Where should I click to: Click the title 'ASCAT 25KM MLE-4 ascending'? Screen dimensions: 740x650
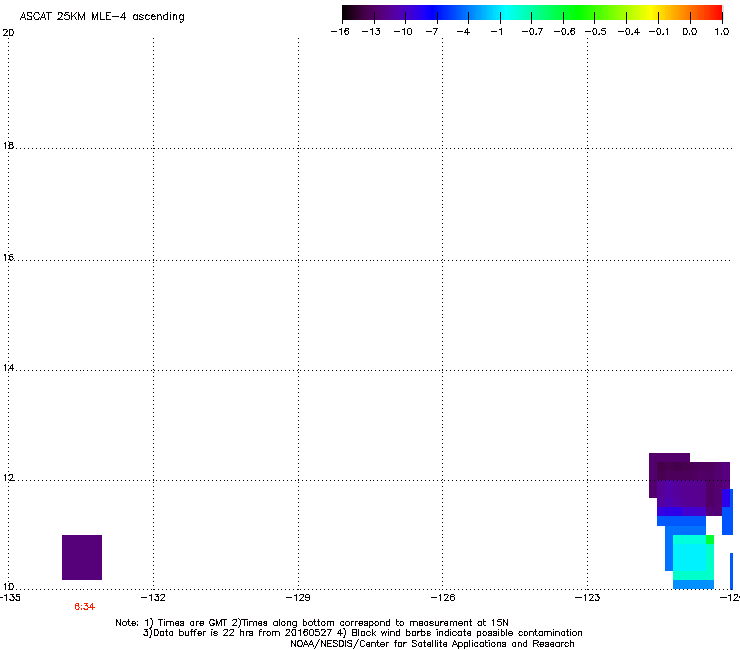point(102,17)
